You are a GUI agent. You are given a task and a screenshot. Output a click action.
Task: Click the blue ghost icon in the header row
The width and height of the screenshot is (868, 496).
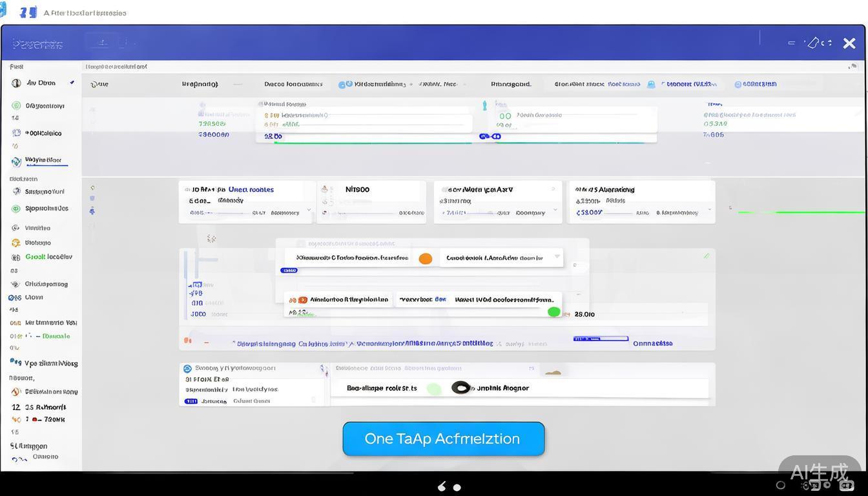pos(651,85)
